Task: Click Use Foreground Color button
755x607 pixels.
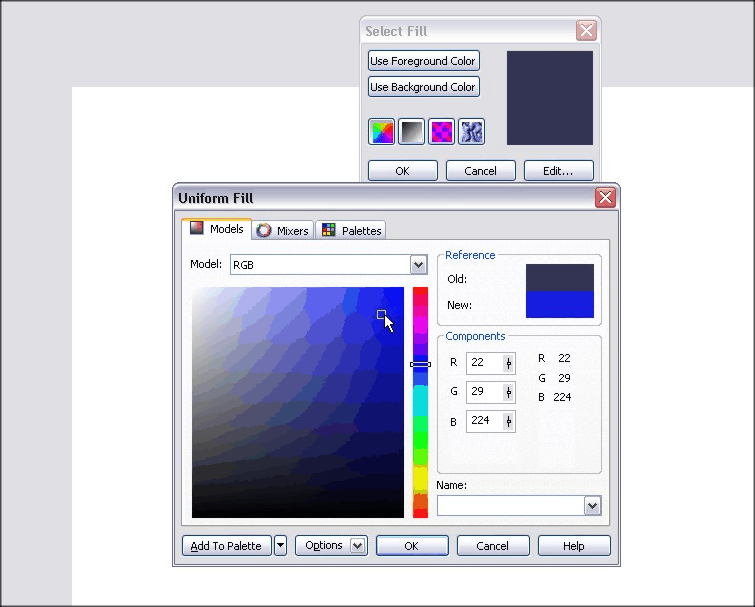Action: click(x=423, y=61)
